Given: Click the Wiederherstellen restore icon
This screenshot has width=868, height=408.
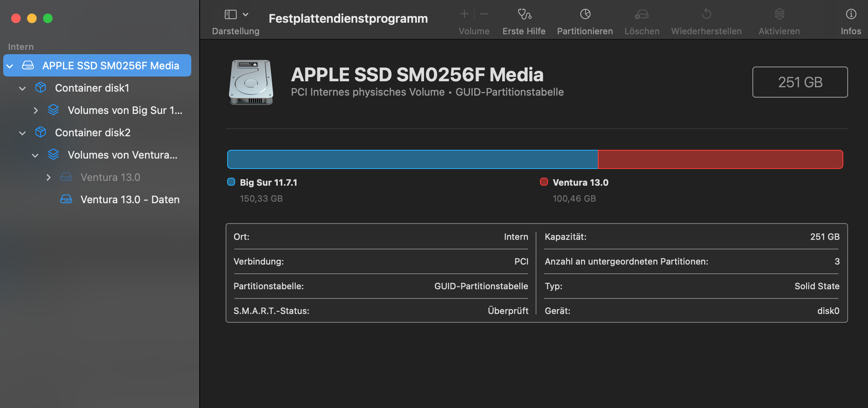Looking at the screenshot, I should (706, 15).
